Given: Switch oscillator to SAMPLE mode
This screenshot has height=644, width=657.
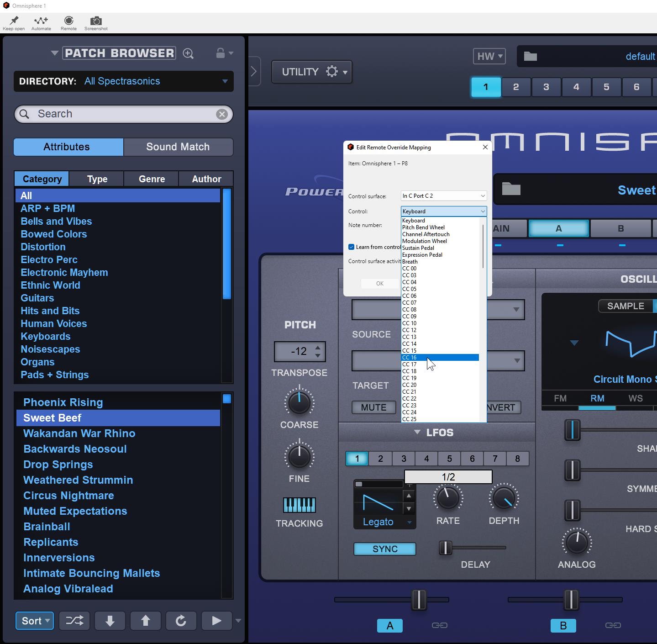Looking at the screenshot, I should [x=625, y=306].
